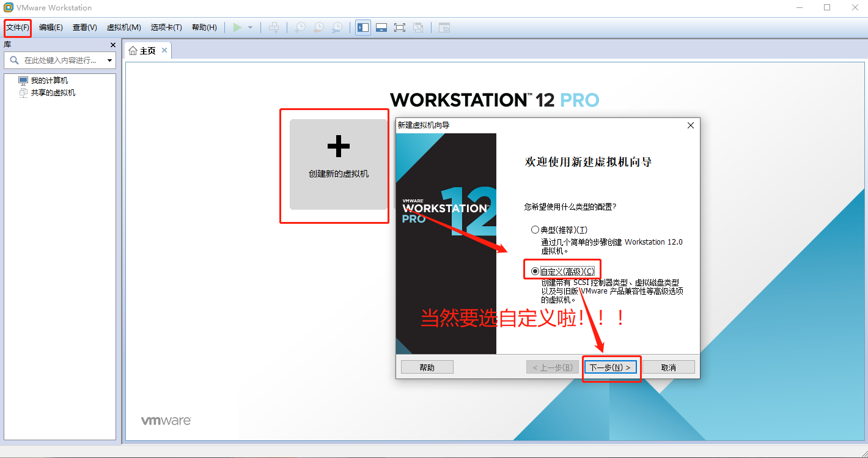Click the library search input field
868x458 pixels.
(x=59, y=61)
